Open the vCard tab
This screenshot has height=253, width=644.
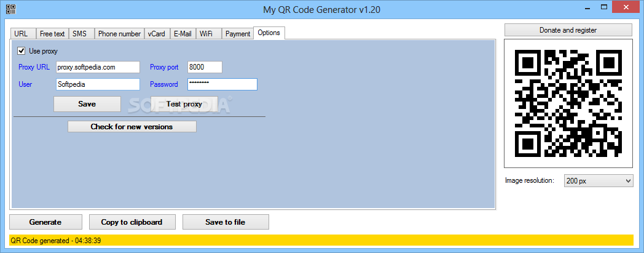coord(157,34)
